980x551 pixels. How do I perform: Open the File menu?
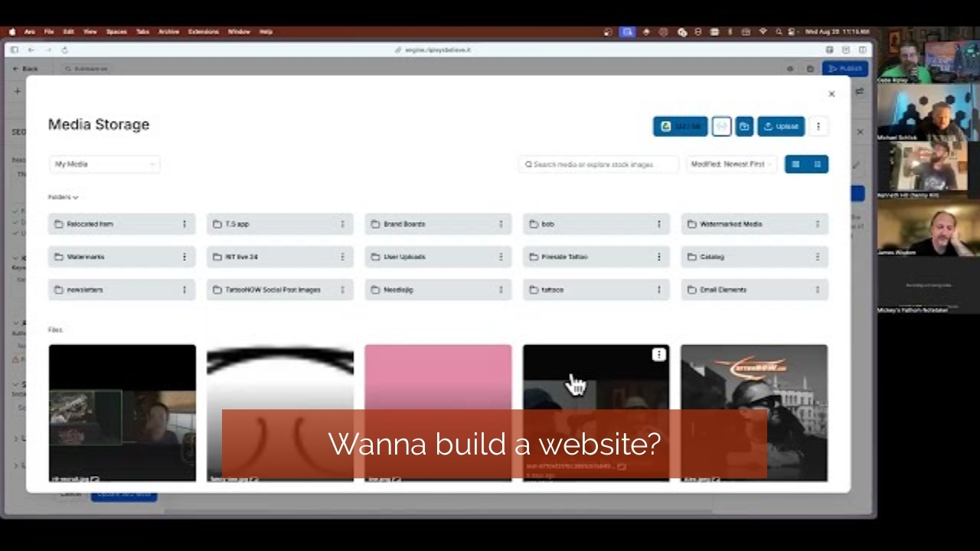pyautogui.click(x=49, y=32)
